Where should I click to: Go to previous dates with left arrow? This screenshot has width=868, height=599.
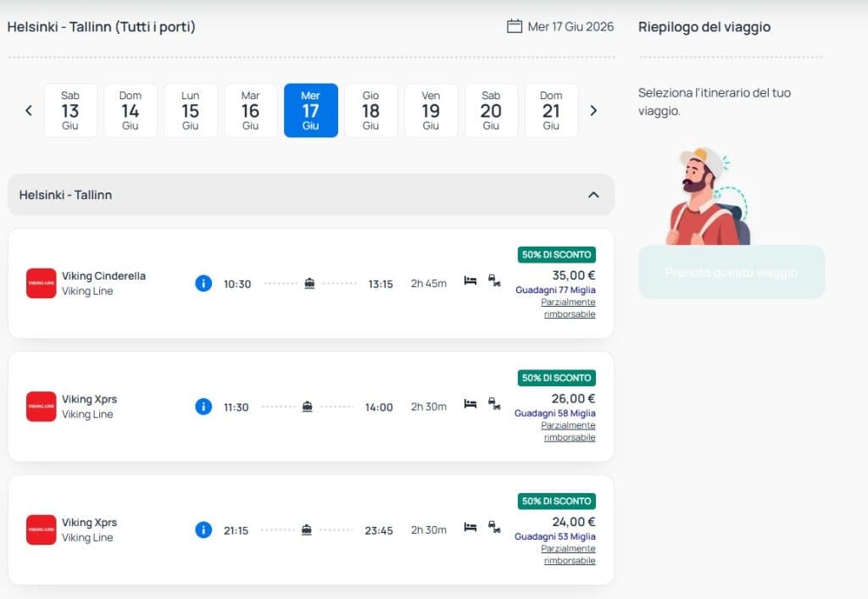point(29,111)
